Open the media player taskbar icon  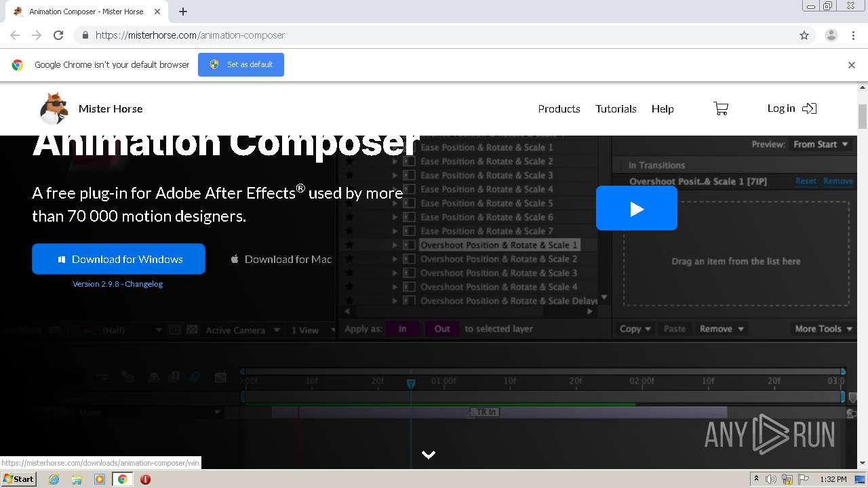100,479
